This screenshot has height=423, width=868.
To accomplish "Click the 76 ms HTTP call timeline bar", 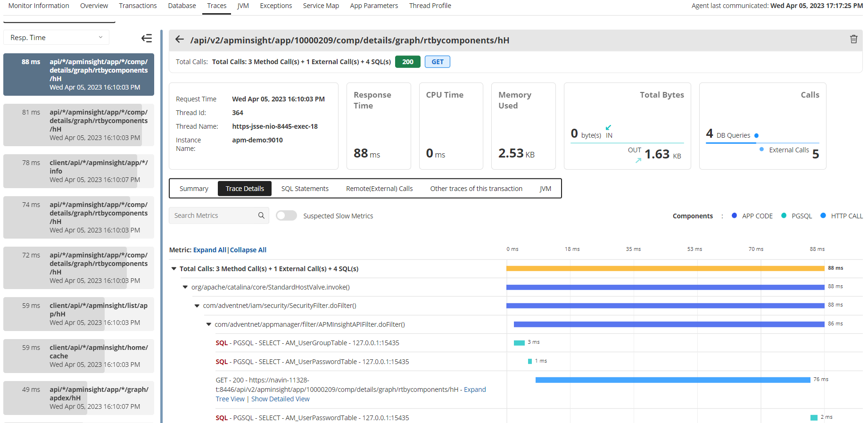I will coord(672,380).
